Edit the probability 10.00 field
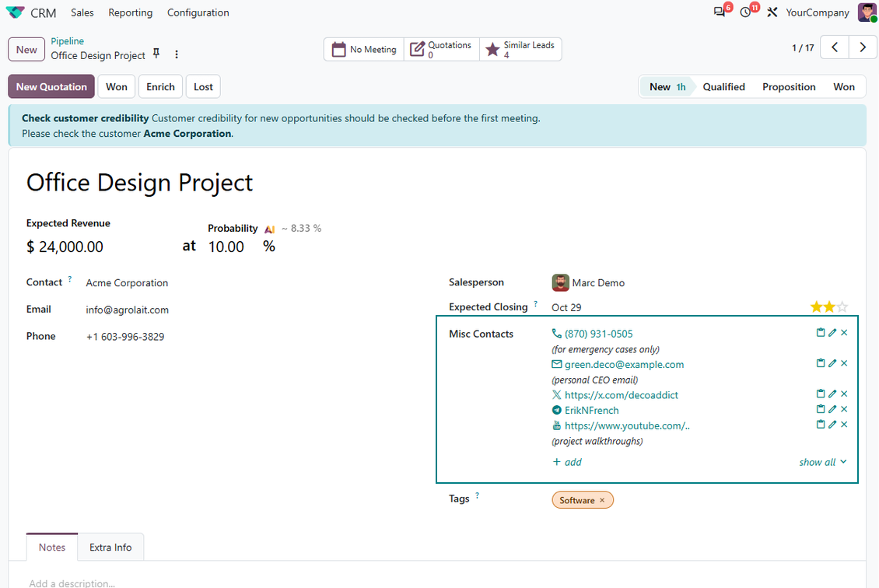 (226, 247)
